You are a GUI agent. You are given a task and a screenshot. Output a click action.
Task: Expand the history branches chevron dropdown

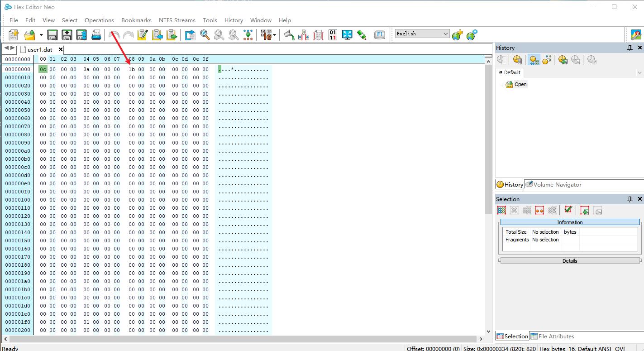[x=639, y=72]
